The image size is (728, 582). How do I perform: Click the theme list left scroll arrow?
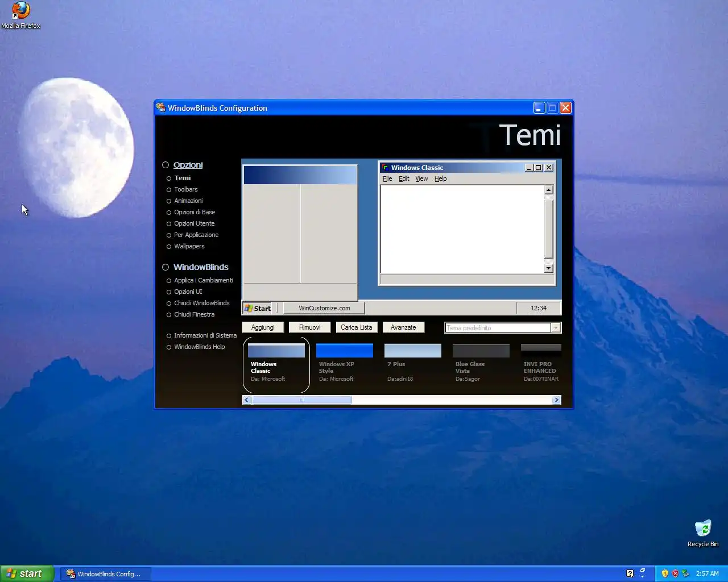(x=247, y=400)
